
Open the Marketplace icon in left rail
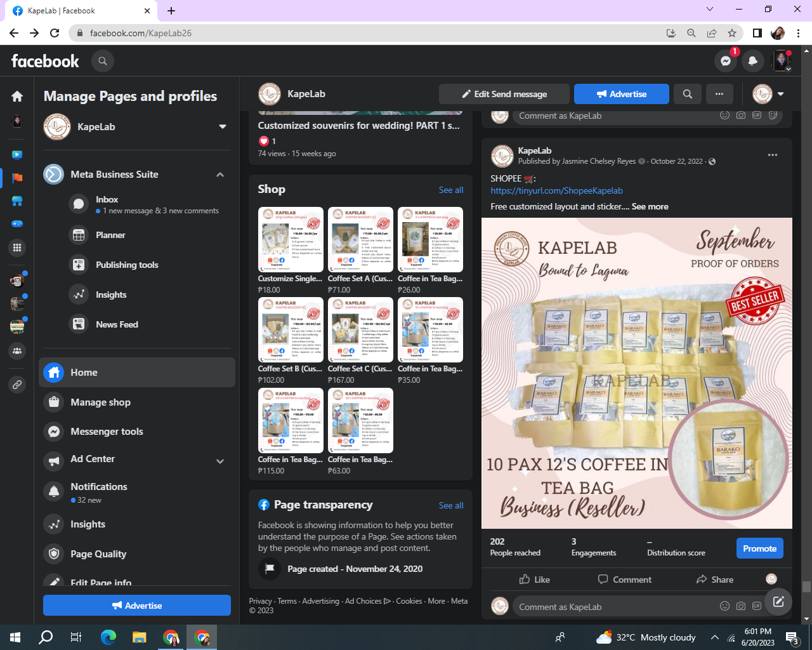pyautogui.click(x=17, y=201)
